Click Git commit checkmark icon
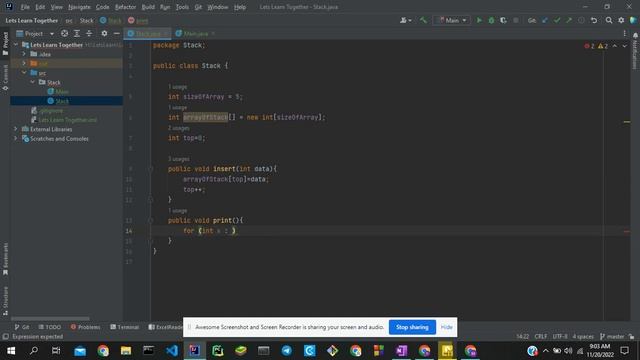This screenshot has width=640, height=360. [557, 20]
